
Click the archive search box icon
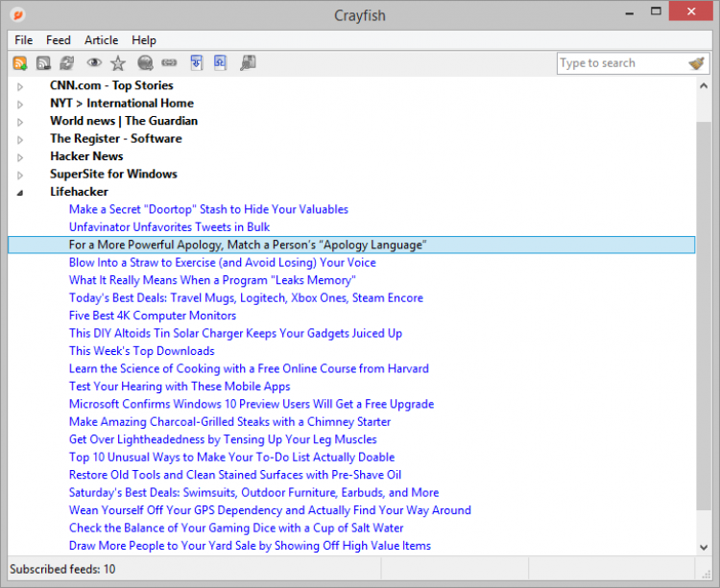click(248, 63)
